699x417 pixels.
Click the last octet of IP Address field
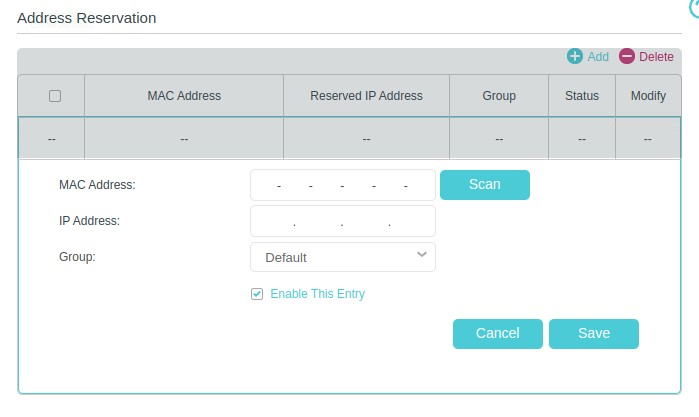point(412,221)
